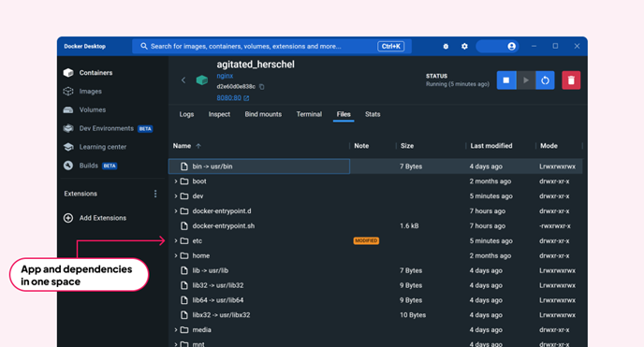Click the Add Extensions plus icon
The width and height of the screenshot is (644, 347).
pos(68,218)
